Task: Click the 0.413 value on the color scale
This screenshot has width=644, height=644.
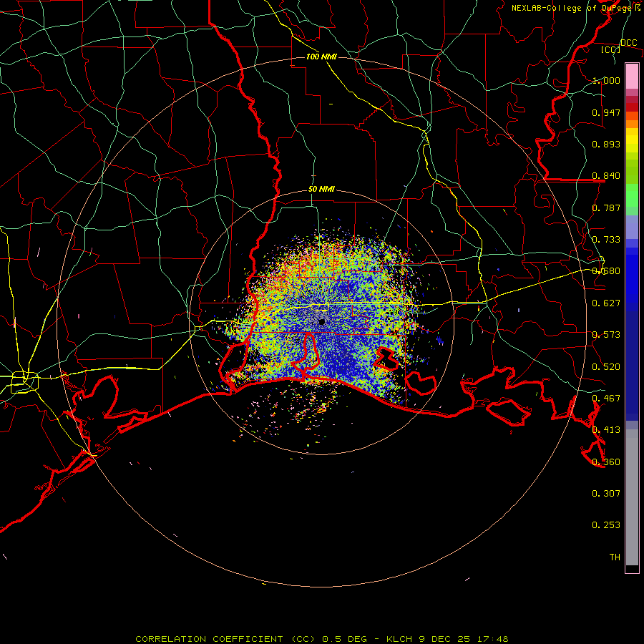Action: (x=606, y=430)
